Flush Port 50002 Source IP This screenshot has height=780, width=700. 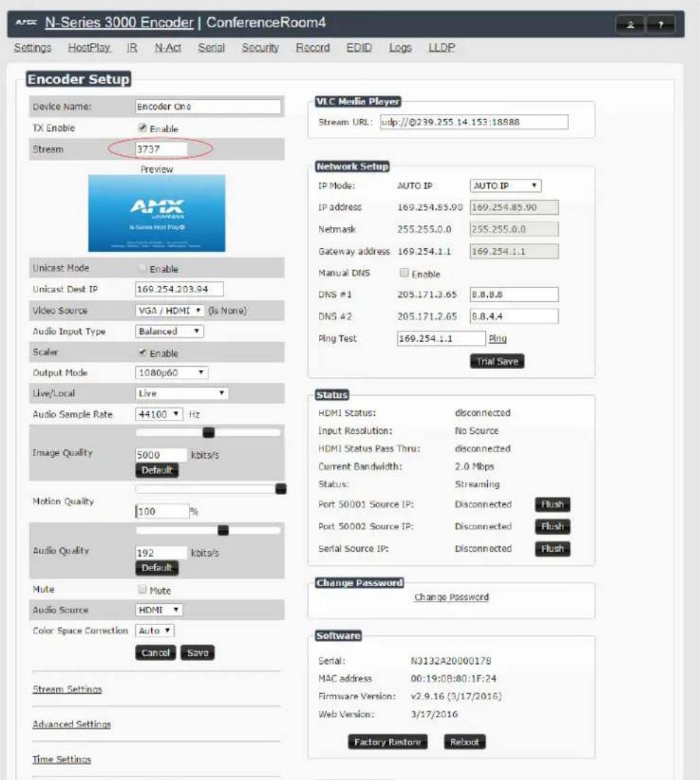click(552, 526)
